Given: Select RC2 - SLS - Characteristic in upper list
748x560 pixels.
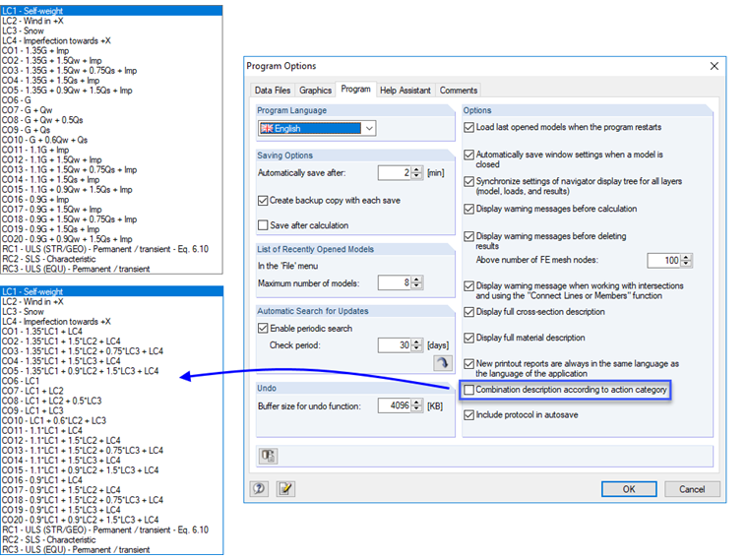Looking at the screenshot, I should [111, 259].
